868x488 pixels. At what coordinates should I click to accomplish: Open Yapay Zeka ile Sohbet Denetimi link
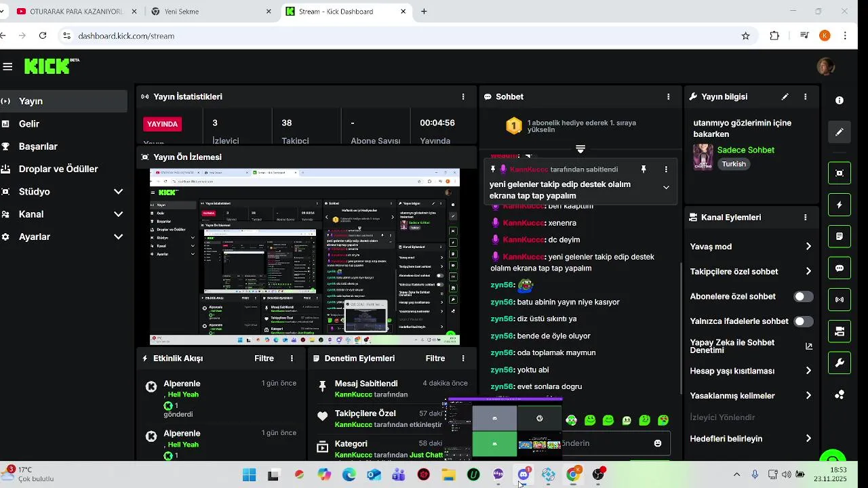pos(751,346)
